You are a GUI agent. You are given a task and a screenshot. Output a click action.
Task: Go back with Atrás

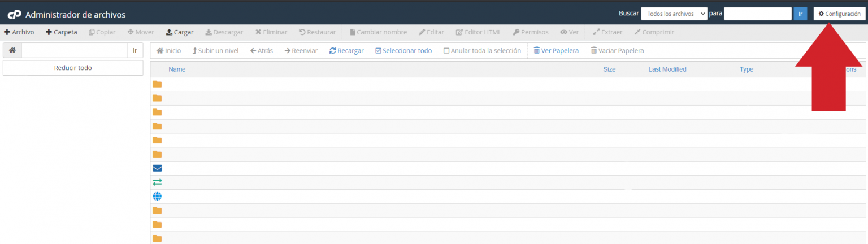tap(261, 51)
